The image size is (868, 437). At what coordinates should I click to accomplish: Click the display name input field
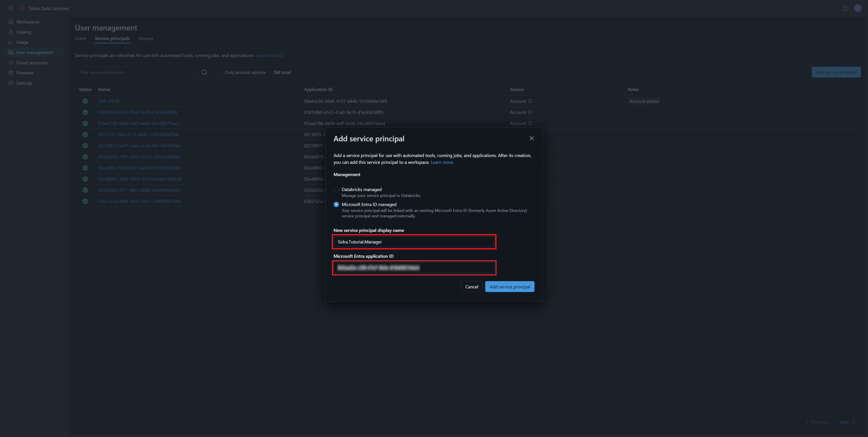point(414,242)
